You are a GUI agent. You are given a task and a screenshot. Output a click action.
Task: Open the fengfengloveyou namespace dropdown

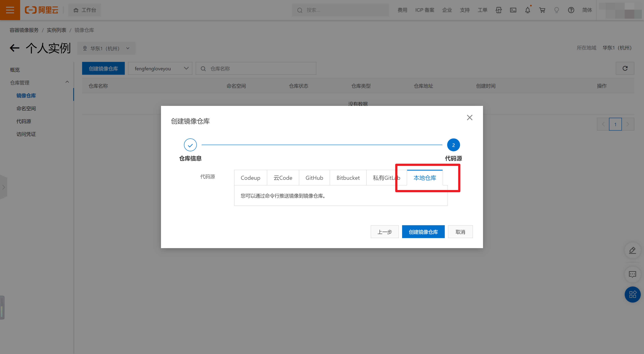click(160, 68)
